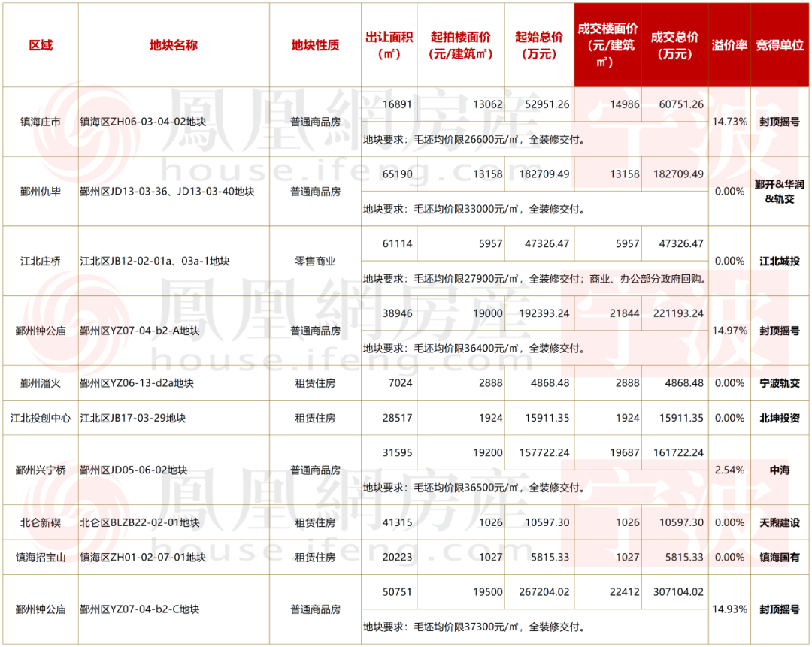This screenshot has height=647, width=812.
Task: Select the 江北庄桥 region cell
Action: [x=41, y=262]
